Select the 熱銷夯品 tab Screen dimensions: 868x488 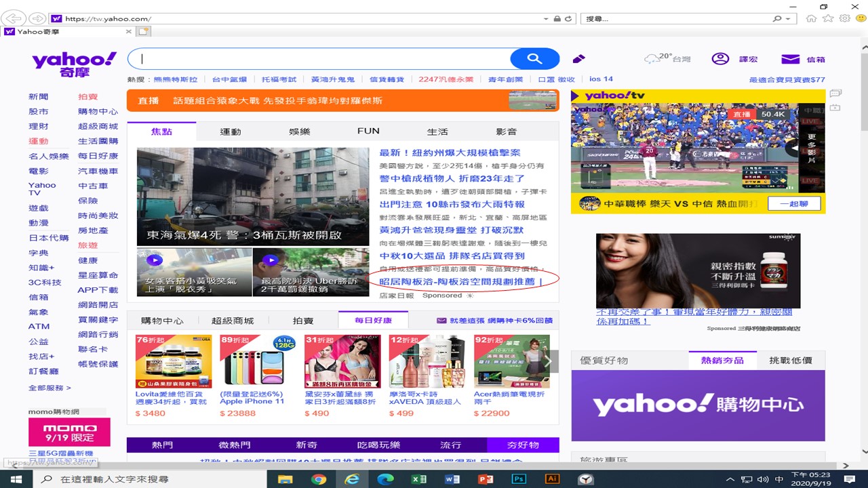(722, 360)
